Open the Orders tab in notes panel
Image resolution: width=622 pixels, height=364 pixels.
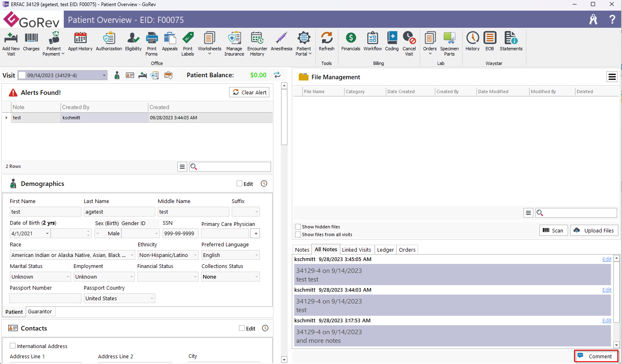pyautogui.click(x=407, y=250)
